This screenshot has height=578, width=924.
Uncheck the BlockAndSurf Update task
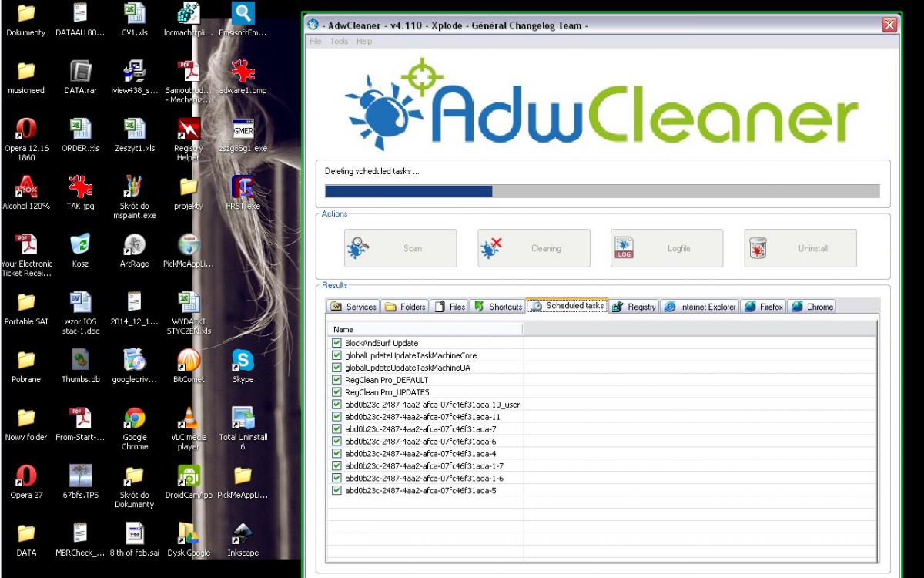(336, 343)
